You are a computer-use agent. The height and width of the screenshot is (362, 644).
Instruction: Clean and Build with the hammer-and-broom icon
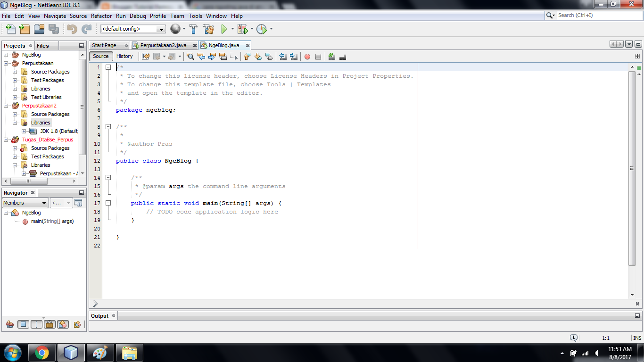coord(208,29)
